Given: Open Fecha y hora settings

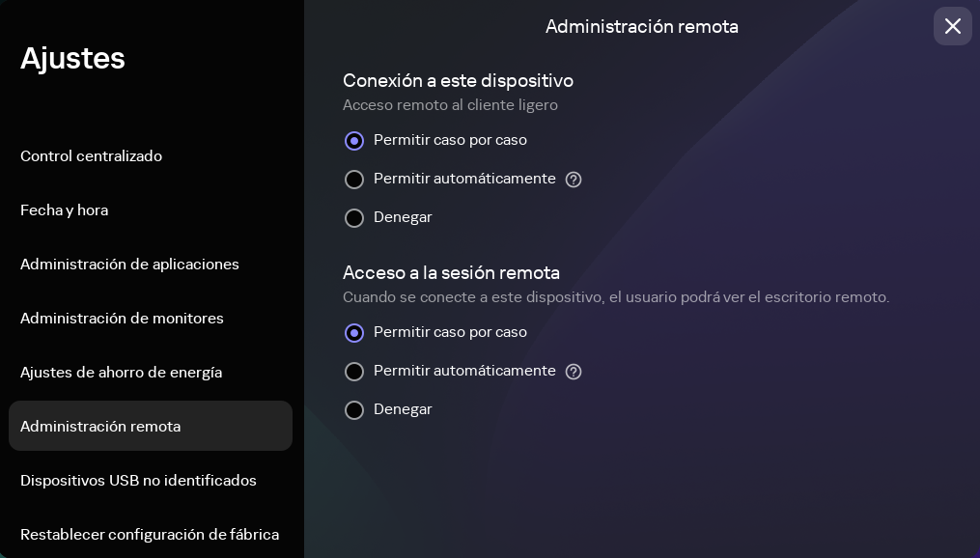Looking at the screenshot, I should click(x=64, y=210).
